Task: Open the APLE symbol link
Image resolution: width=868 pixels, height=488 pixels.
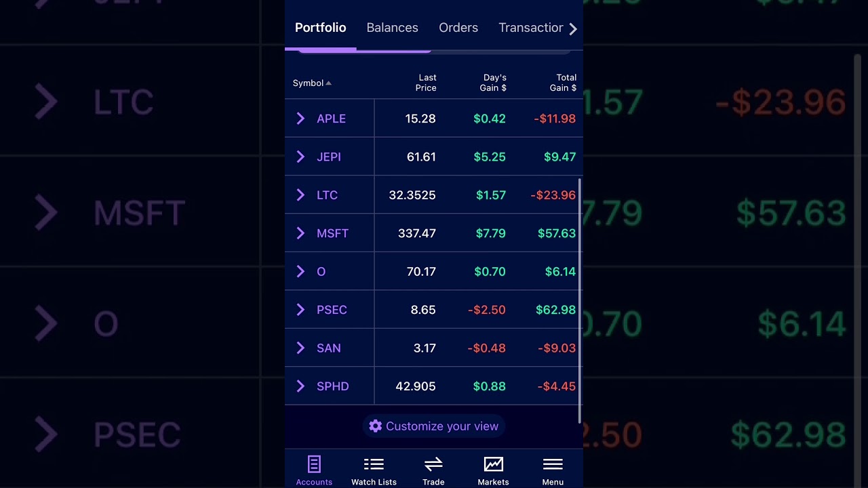Action: click(x=331, y=119)
